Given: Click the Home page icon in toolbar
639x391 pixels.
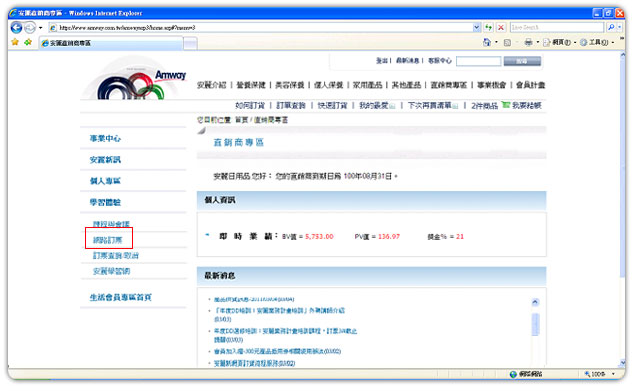Looking at the screenshot, I should 487,42.
